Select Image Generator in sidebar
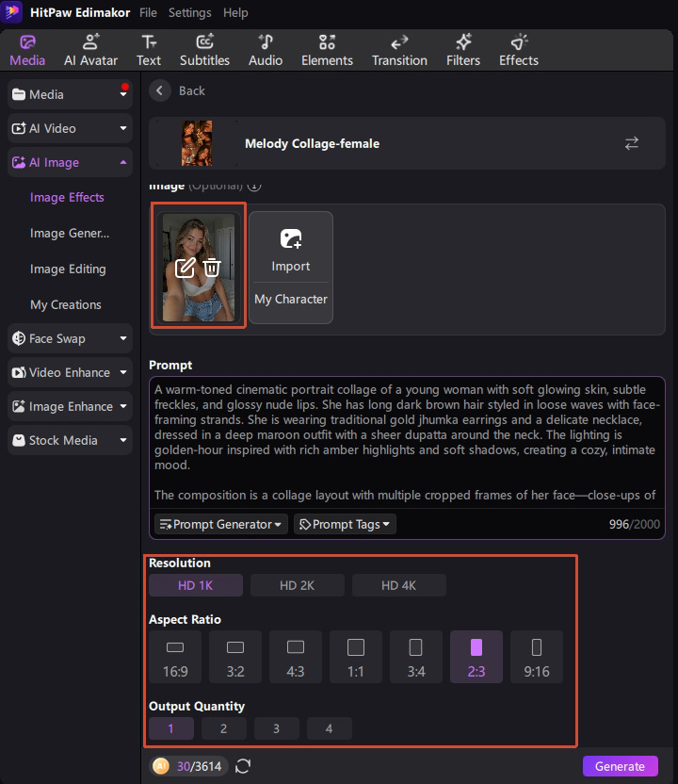This screenshot has height=784, width=678. [x=70, y=233]
